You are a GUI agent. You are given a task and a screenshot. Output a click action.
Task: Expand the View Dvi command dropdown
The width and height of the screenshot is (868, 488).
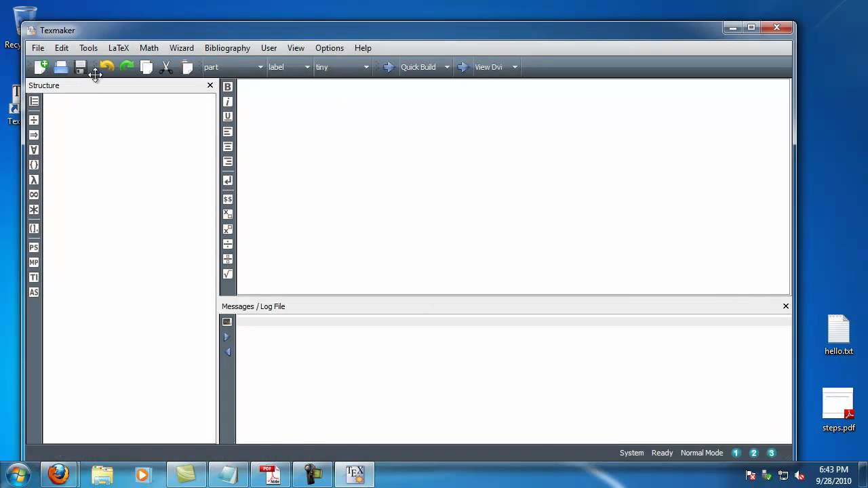tap(515, 66)
